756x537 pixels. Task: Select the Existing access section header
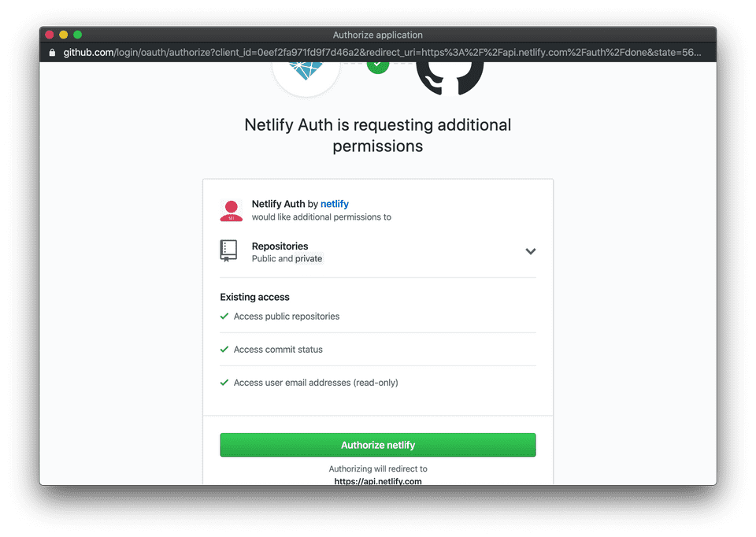point(254,297)
